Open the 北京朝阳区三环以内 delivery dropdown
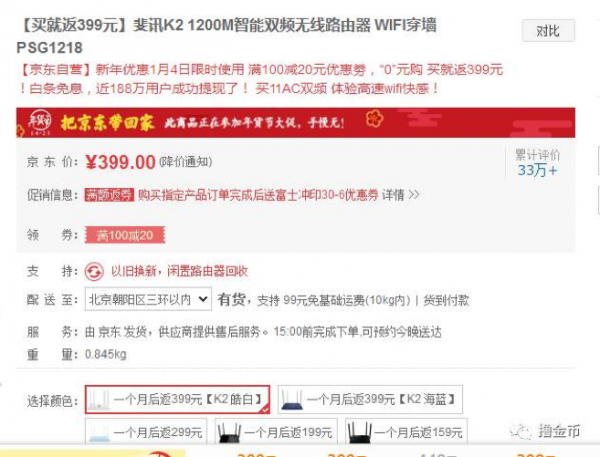The image size is (600, 457). pyautogui.click(x=148, y=299)
